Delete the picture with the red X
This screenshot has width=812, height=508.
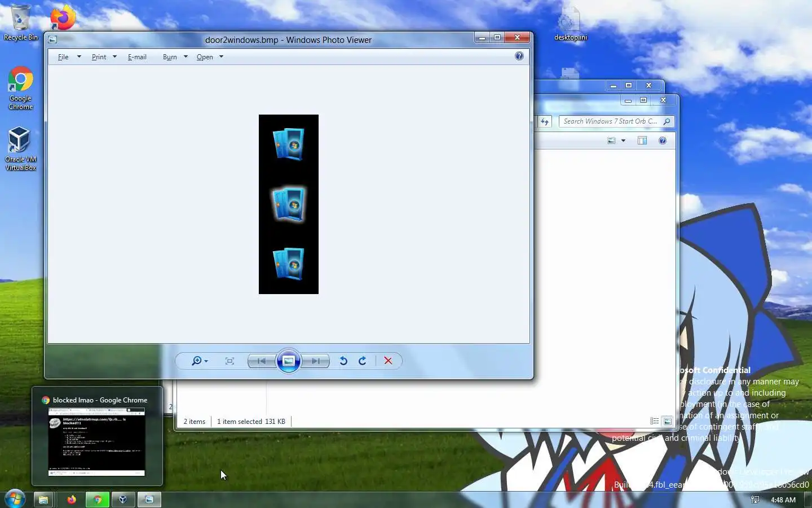(388, 361)
